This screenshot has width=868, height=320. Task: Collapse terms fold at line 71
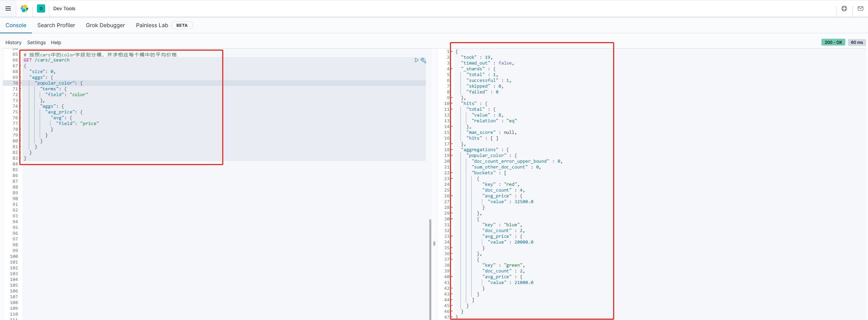tap(20, 89)
